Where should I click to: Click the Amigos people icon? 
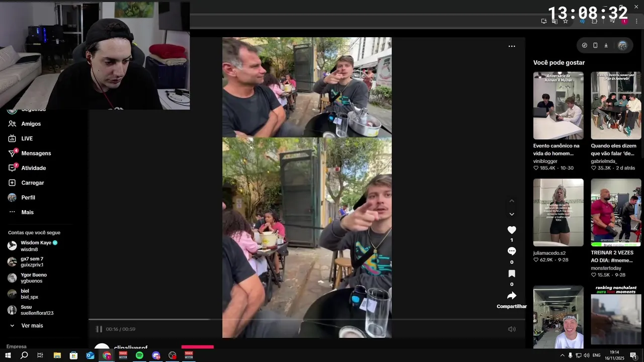tap(12, 124)
